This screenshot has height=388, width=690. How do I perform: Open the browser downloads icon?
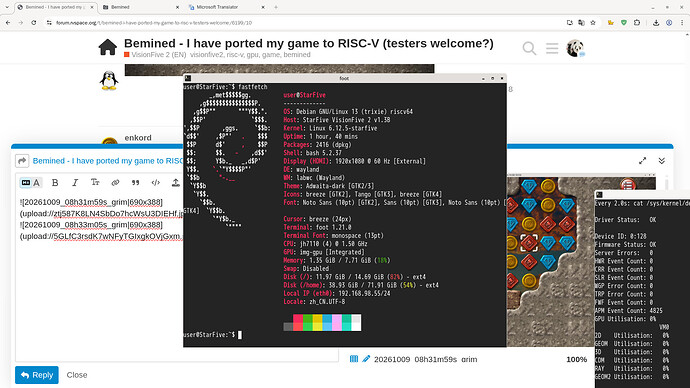point(656,22)
